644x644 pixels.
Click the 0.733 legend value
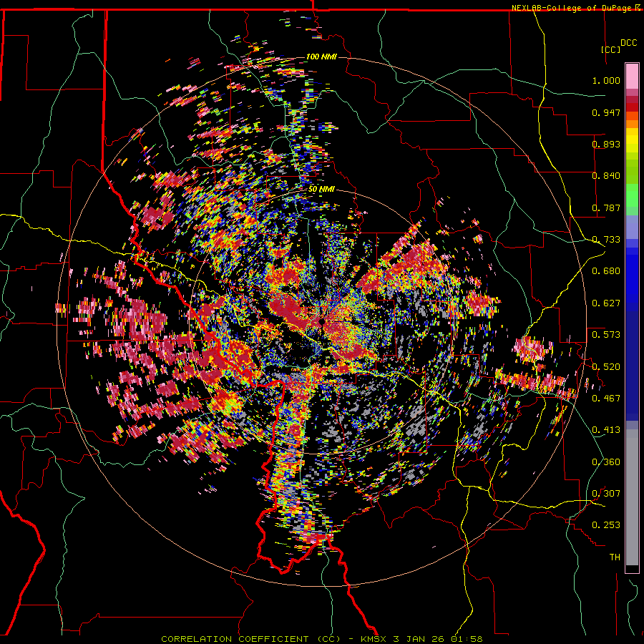[x=606, y=240]
